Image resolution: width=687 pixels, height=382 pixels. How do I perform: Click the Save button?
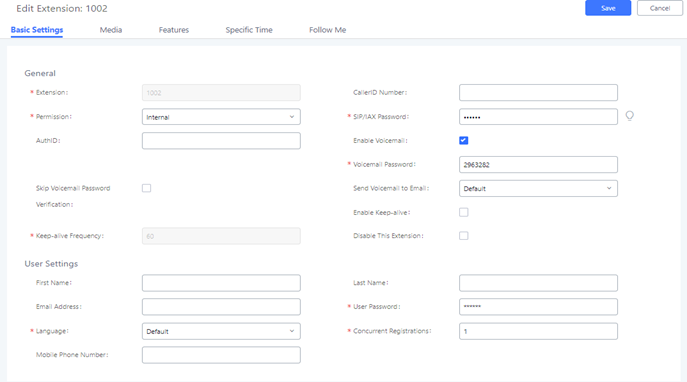click(x=608, y=8)
